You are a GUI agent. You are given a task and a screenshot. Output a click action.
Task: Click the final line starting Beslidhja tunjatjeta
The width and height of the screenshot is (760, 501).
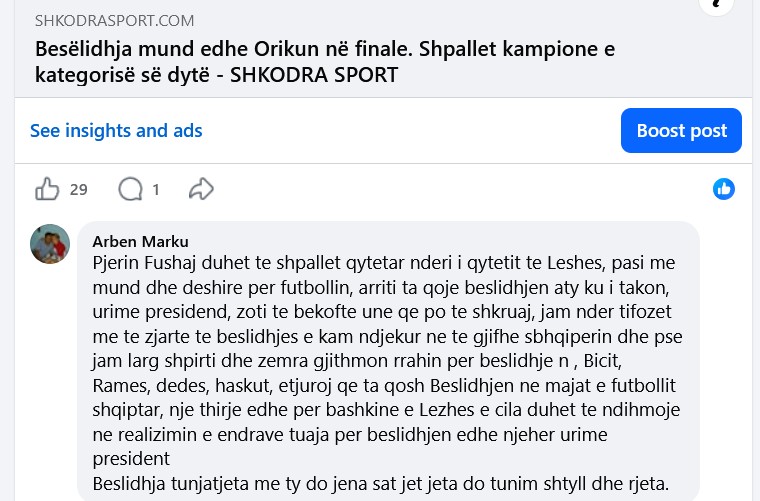pos(380,485)
